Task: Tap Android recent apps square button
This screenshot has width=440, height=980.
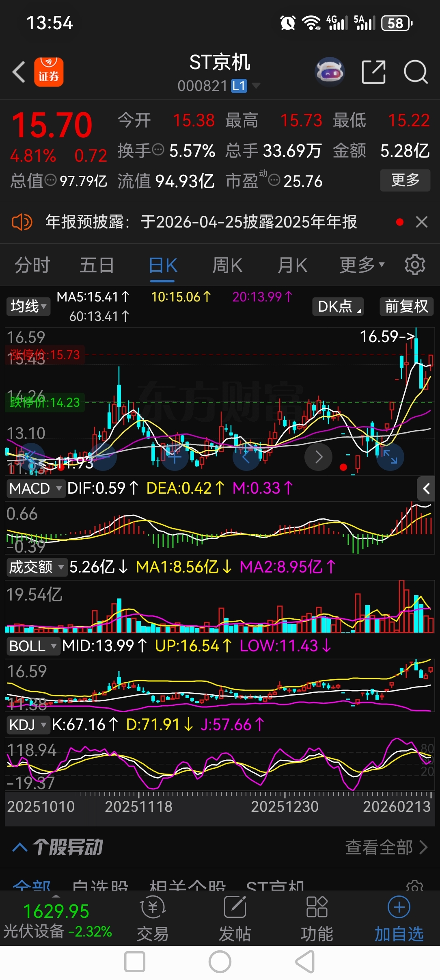Action: tap(135, 962)
